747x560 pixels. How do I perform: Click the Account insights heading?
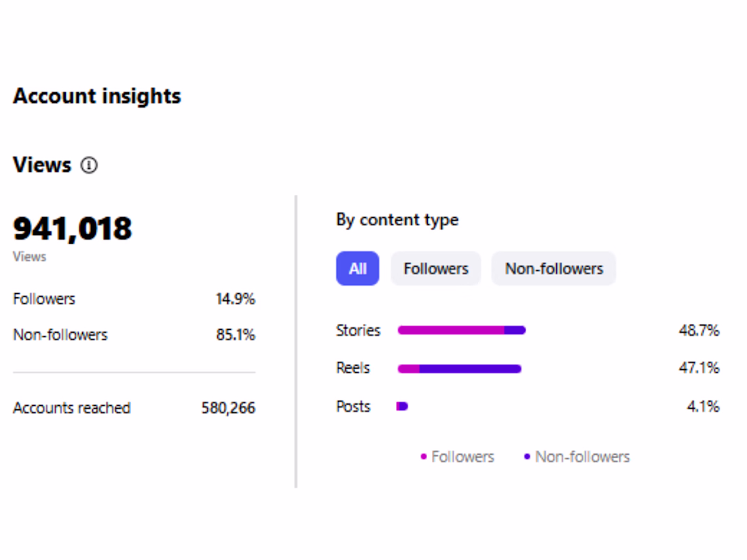tap(97, 96)
